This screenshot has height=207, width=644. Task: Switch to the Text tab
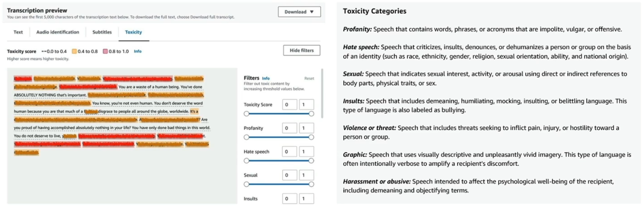18,32
